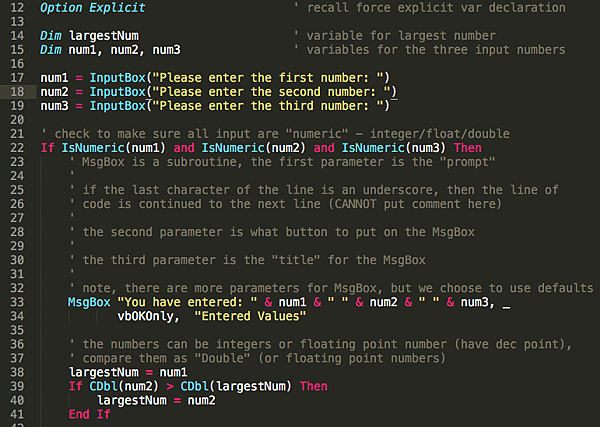Click CDbl(largestNum) on line 39
Screen dimensions: 600x427
tap(236, 386)
